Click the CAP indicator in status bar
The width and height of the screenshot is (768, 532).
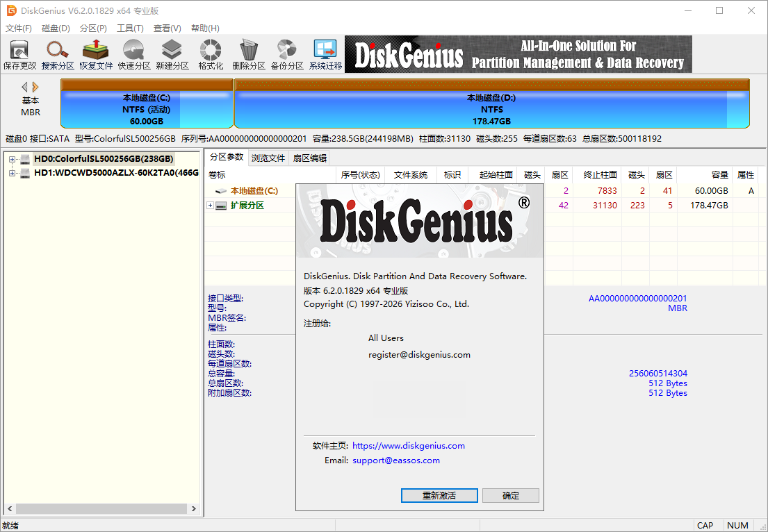[705, 526]
